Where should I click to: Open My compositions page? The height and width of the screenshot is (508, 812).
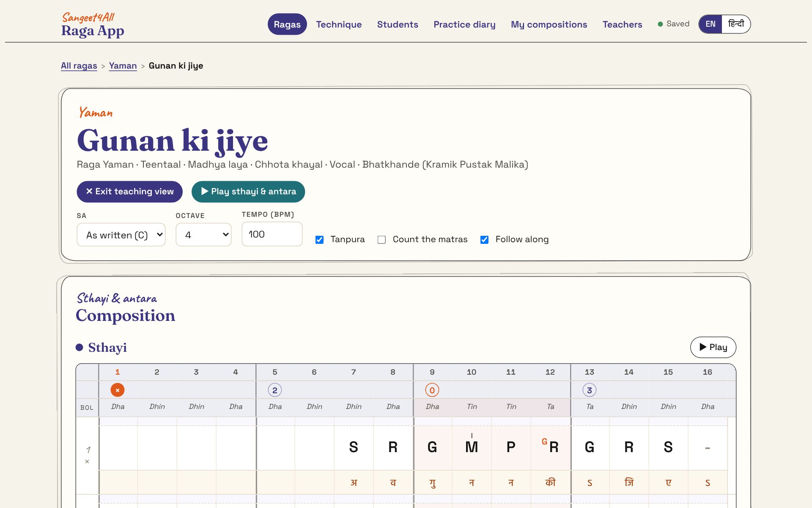point(549,24)
